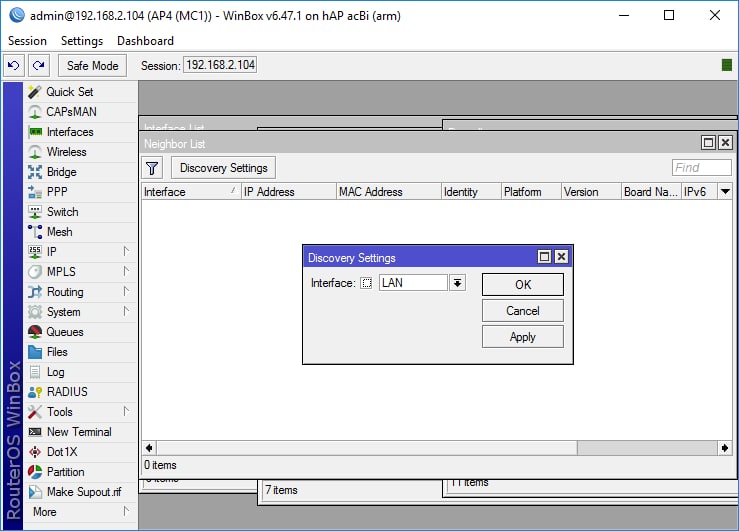Click the Log document icon
739x531 pixels.
(x=34, y=372)
